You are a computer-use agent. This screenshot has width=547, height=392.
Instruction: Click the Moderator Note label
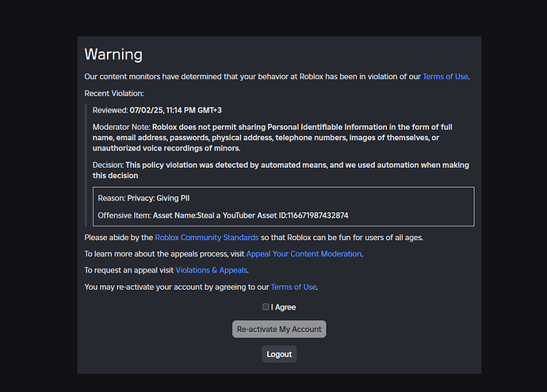click(x=121, y=127)
